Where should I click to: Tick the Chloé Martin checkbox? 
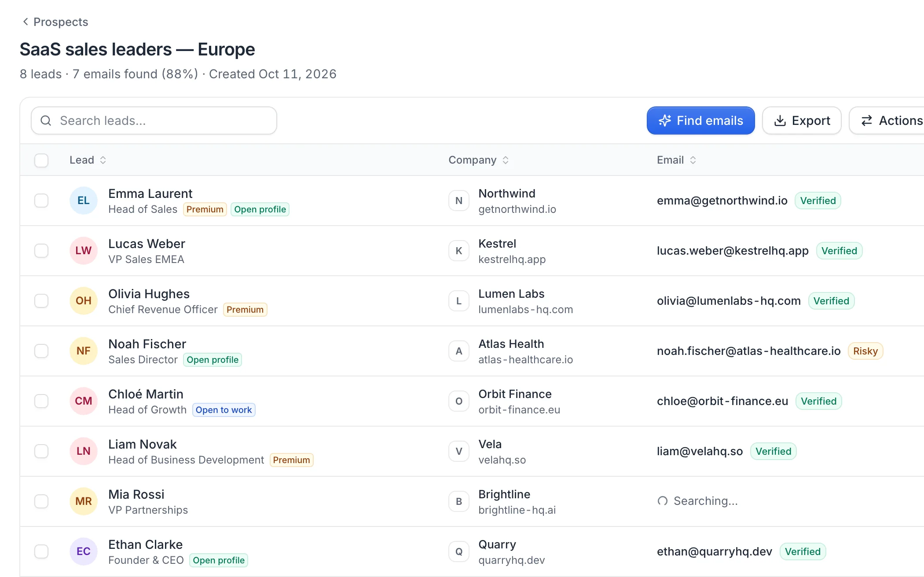click(41, 401)
